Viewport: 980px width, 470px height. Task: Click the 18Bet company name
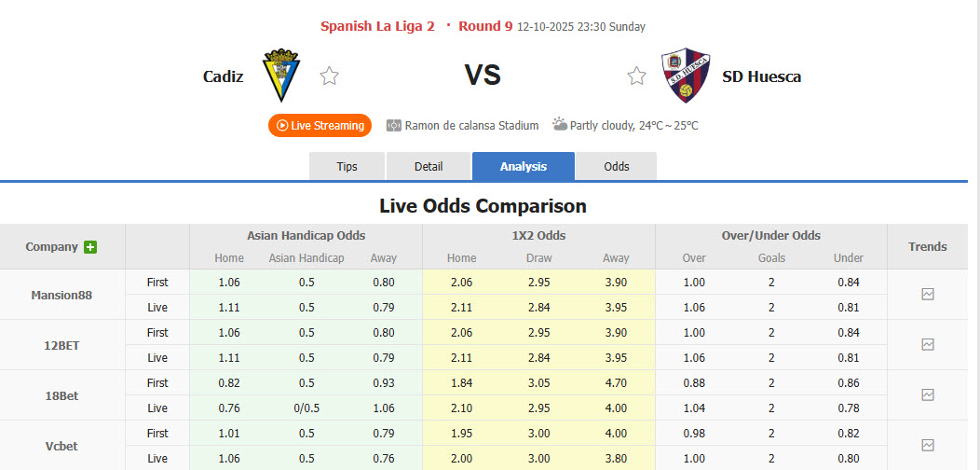point(62,395)
